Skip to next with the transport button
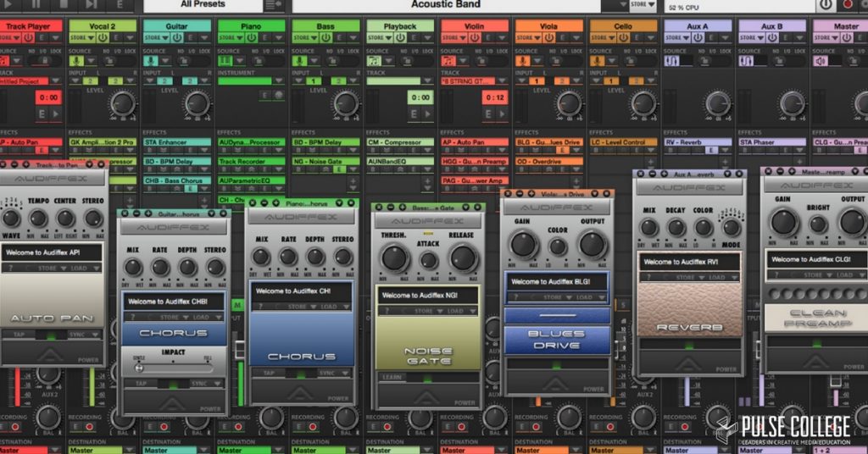Image resolution: width=868 pixels, height=454 pixels. tap(92, 4)
